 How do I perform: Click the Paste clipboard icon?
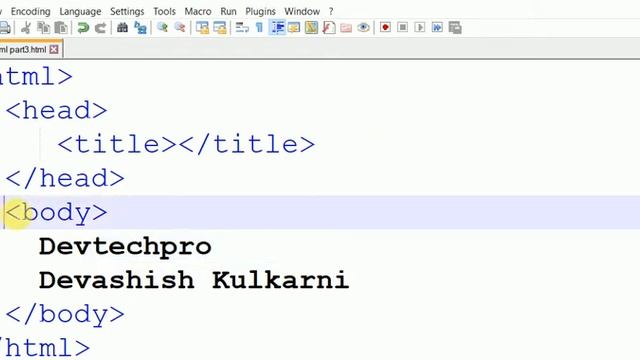click(61, 28)
